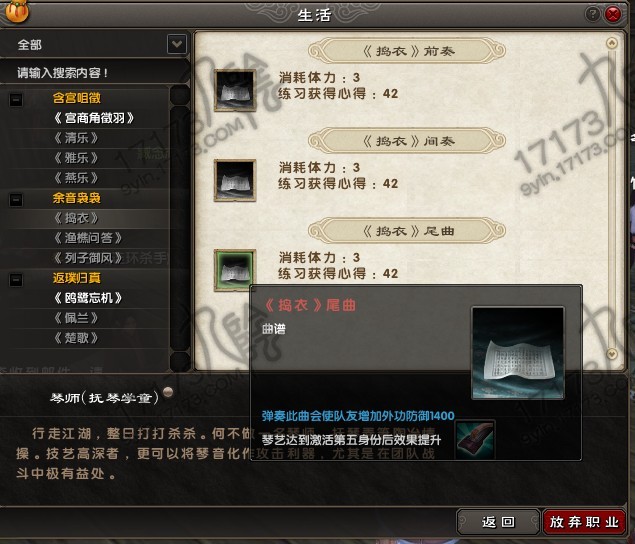
Task: Collapse the 返璞归真 category
Action: [x=16, y=279]
